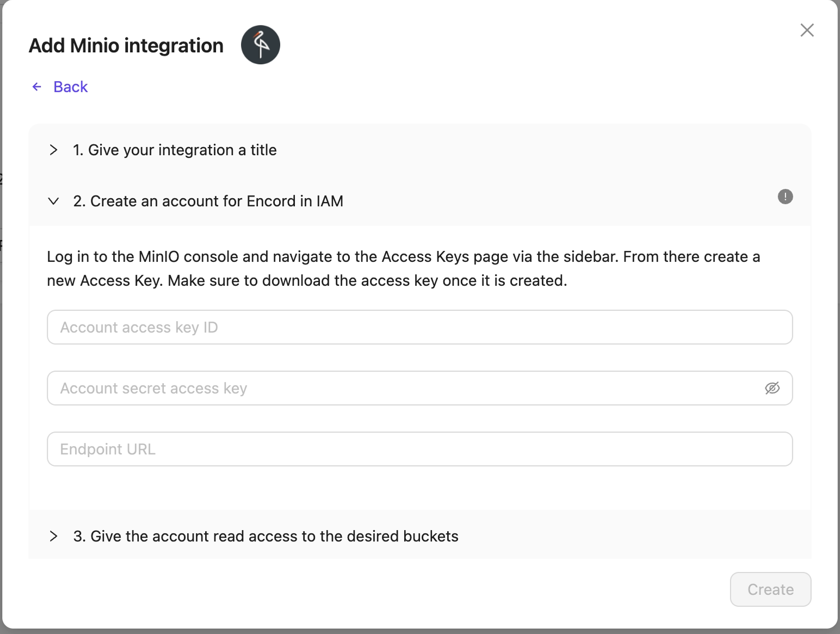840x634 pixels.
Task: Click the Create button
Action: point(770,589)
